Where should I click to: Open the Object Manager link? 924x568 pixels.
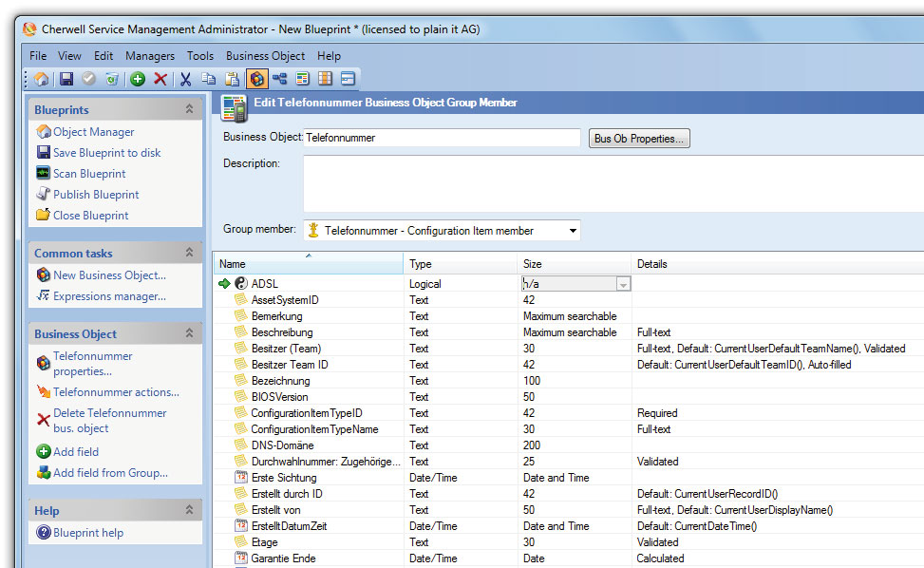pos(94,132)
